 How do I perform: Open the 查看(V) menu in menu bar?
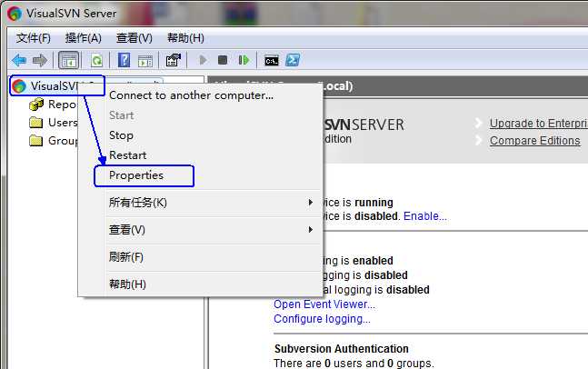click(x=134, y=38)
